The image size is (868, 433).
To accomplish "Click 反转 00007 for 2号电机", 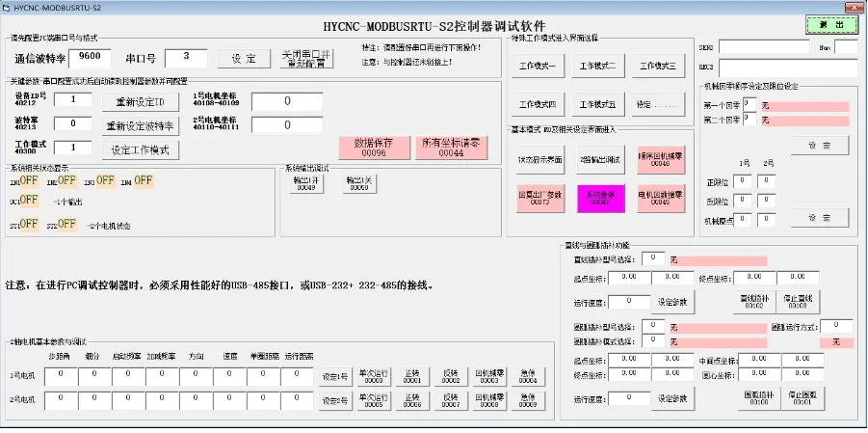I will pos(451,401).
